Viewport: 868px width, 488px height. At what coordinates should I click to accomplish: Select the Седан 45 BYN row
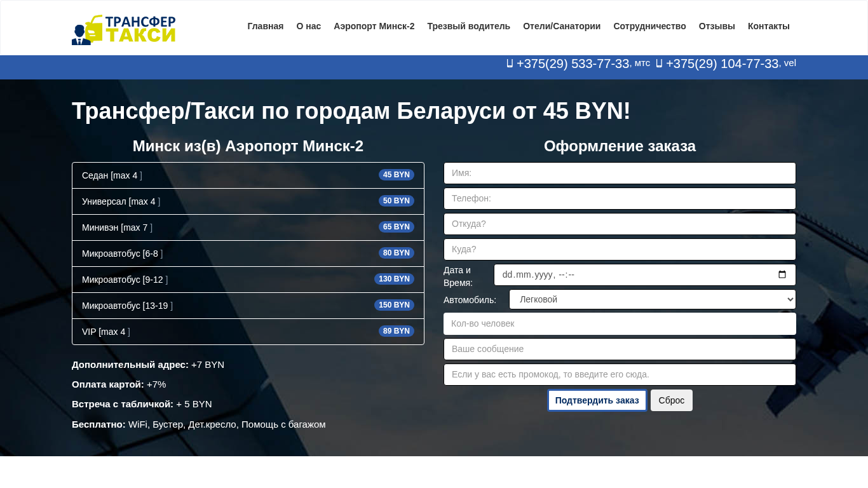248,175
